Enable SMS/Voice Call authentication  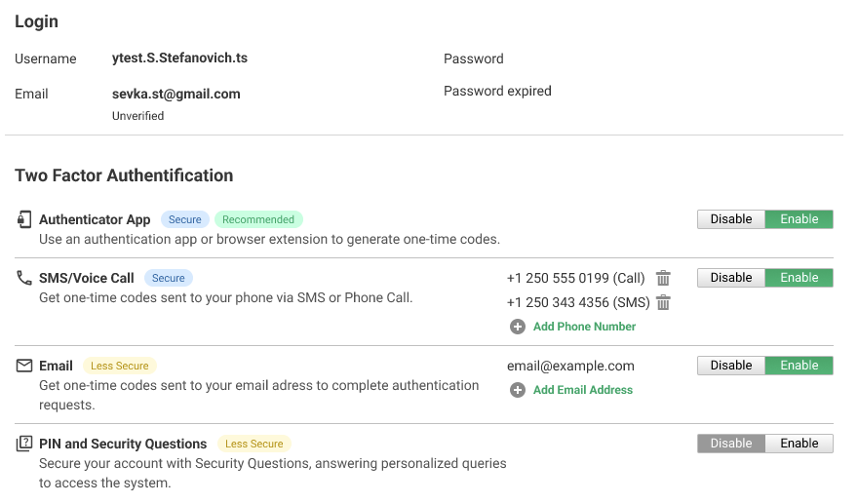point(799,278)
